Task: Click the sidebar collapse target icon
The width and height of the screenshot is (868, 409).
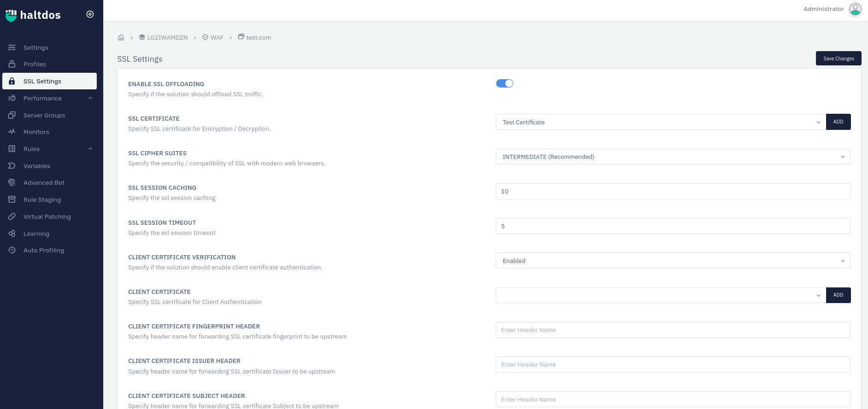Action: click(x=90, y=14)
